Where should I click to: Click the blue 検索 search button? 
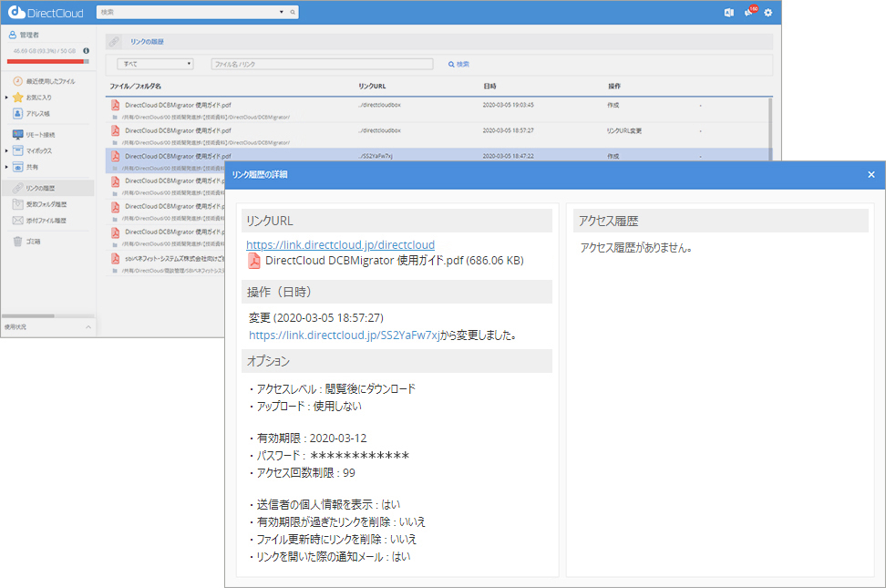tap(458, 65)
